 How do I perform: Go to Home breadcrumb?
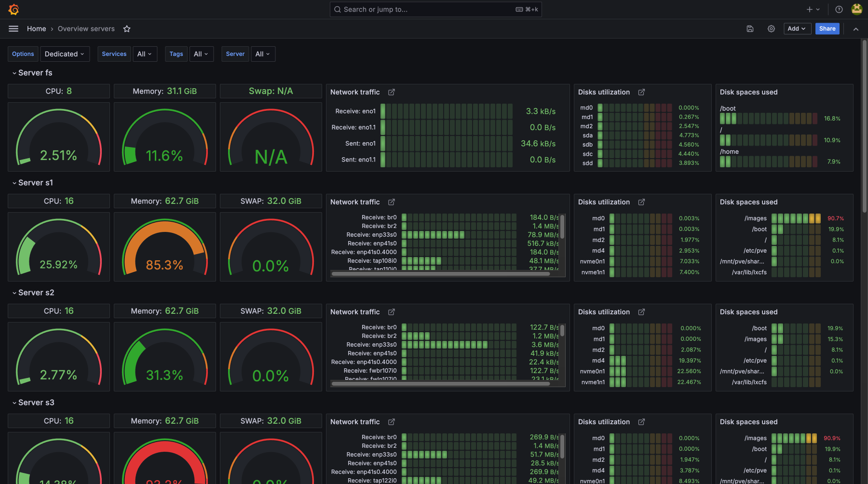click(36, 29)
